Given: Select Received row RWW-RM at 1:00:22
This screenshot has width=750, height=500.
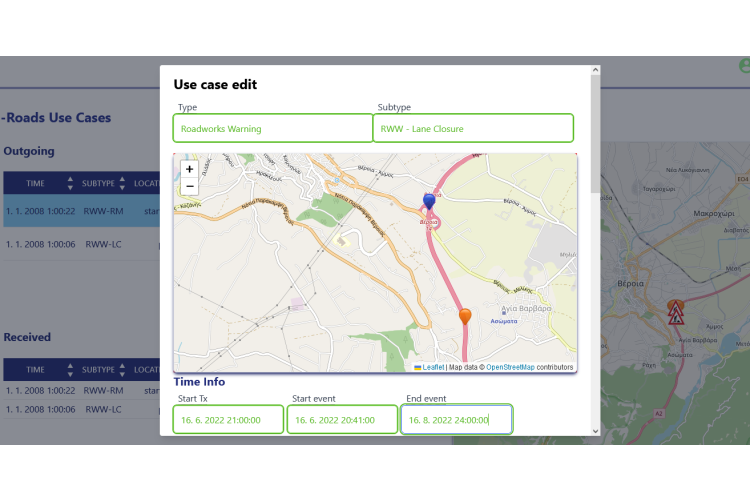Looking at the screenshot, I should point(82,390).
